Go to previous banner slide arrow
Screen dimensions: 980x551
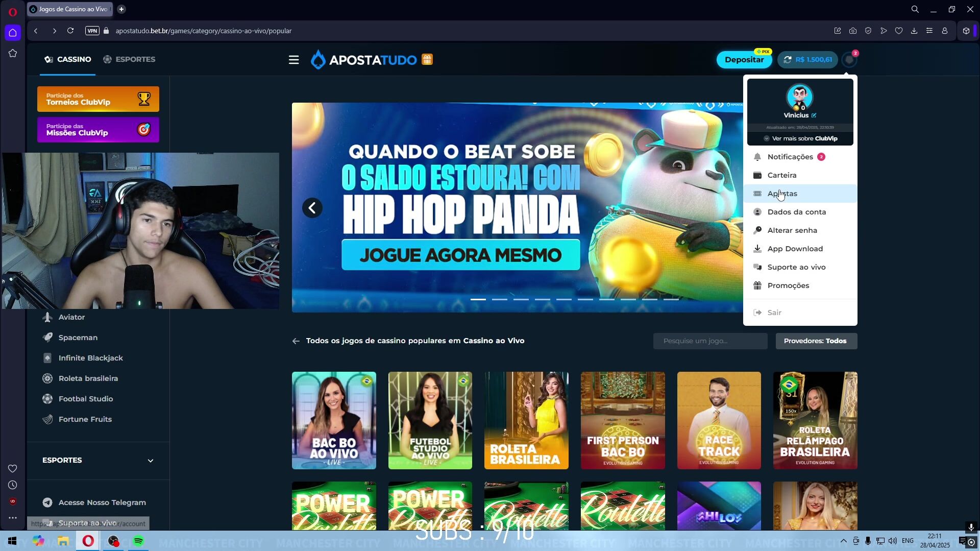(x=312, y=208)
